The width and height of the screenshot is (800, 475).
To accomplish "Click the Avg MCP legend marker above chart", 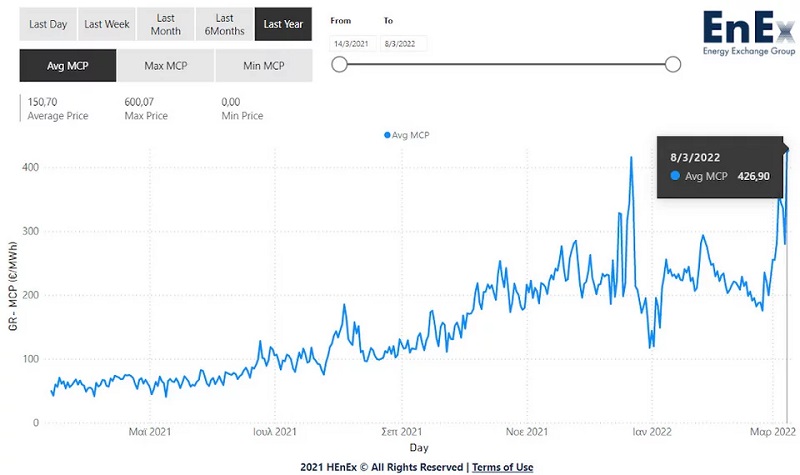I will pos(386,135).
